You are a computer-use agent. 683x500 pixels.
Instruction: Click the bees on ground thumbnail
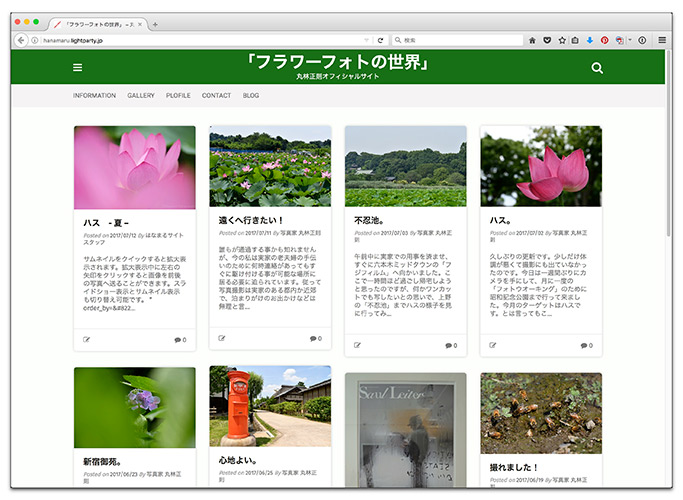(541, 413)
